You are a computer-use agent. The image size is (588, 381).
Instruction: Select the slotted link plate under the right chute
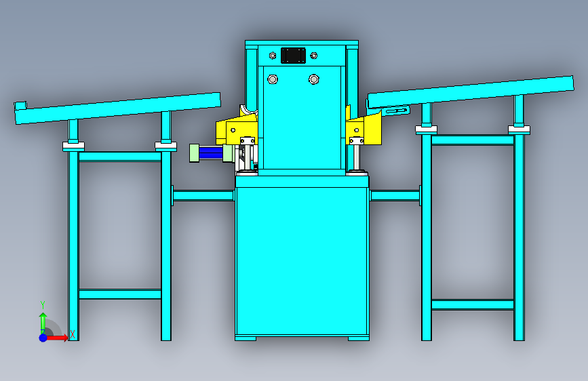point(395,111)
